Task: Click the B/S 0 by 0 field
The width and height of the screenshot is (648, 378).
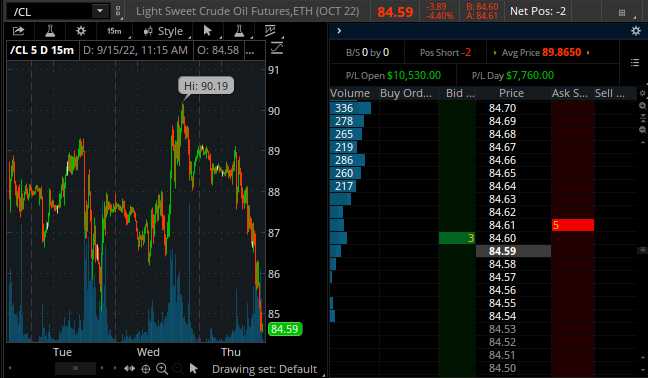Action: pyautogui.click(x=367, y=52)
